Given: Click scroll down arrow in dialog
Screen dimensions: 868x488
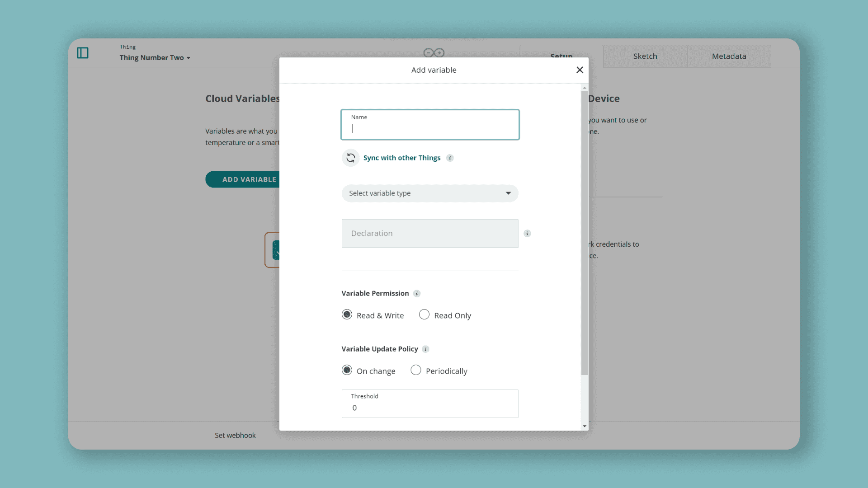Looking at the screenshot, I should pyautogui.click(x=585, y=426).
